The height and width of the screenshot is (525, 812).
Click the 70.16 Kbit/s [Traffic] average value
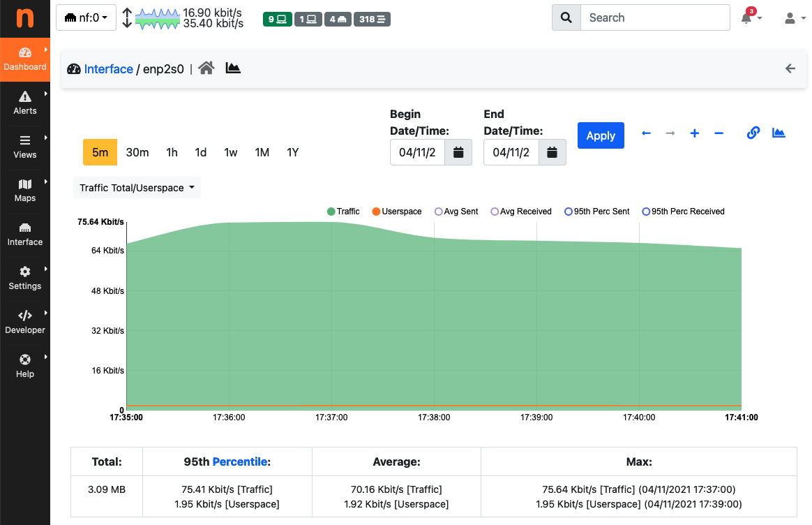point(397,489)
